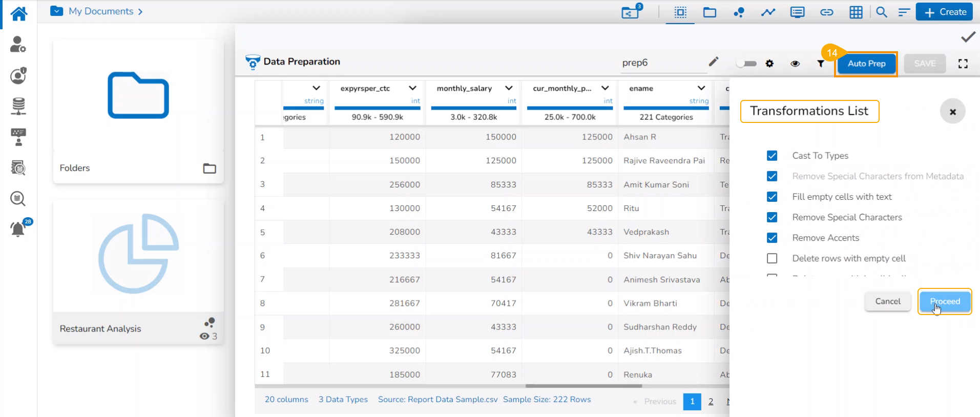Screen dimensions: 980x417
Task: Uncheck the Remove Accents checkbox
Action: point(772,238)
